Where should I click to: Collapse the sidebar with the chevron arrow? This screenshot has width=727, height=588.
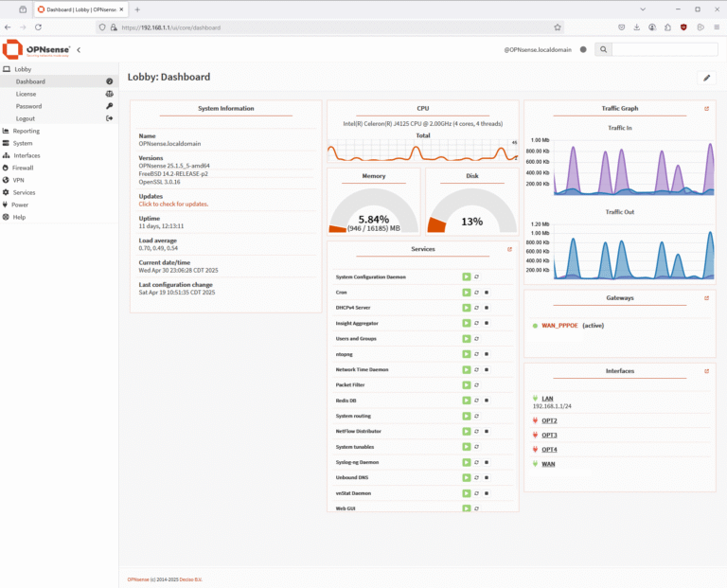click(79, 49)
